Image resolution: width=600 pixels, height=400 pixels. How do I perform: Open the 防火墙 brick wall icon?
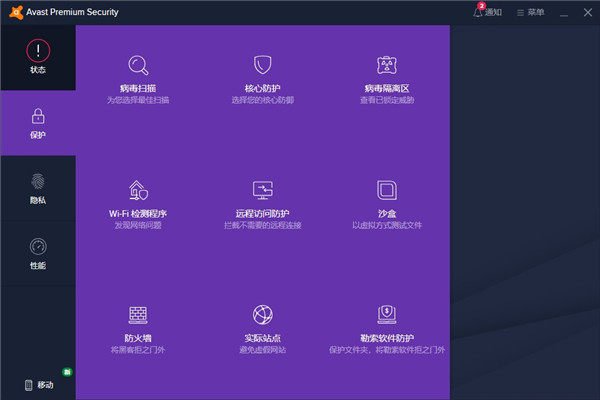tap(138, 315)
